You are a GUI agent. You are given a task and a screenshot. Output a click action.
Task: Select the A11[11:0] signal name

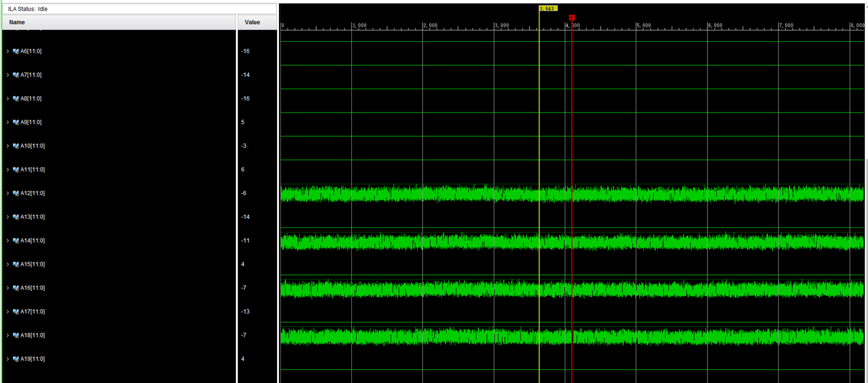pos(33,170)
